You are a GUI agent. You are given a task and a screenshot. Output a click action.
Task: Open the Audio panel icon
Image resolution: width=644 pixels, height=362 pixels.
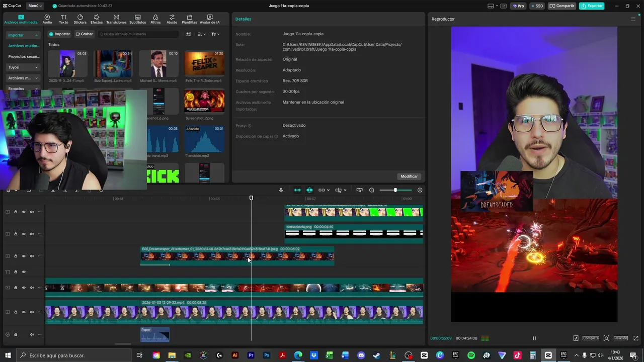click(47, 19)
